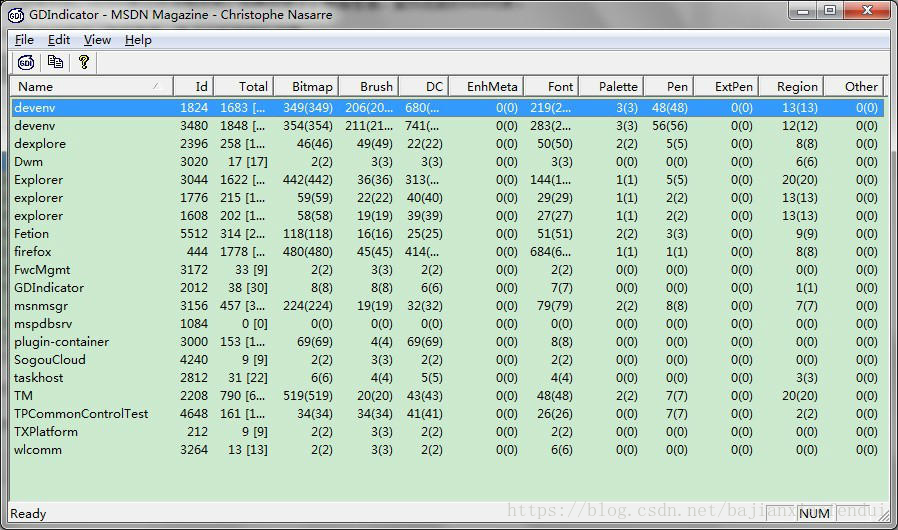Click the Region column header
This screenshot has height=530, width=898.
point(791,87)
